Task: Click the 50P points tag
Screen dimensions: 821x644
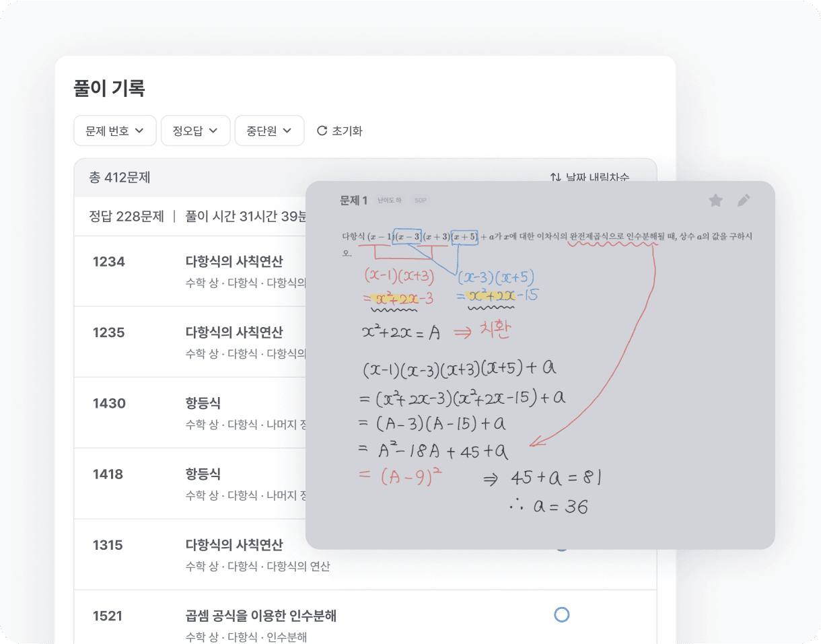Action: (421, 201)
